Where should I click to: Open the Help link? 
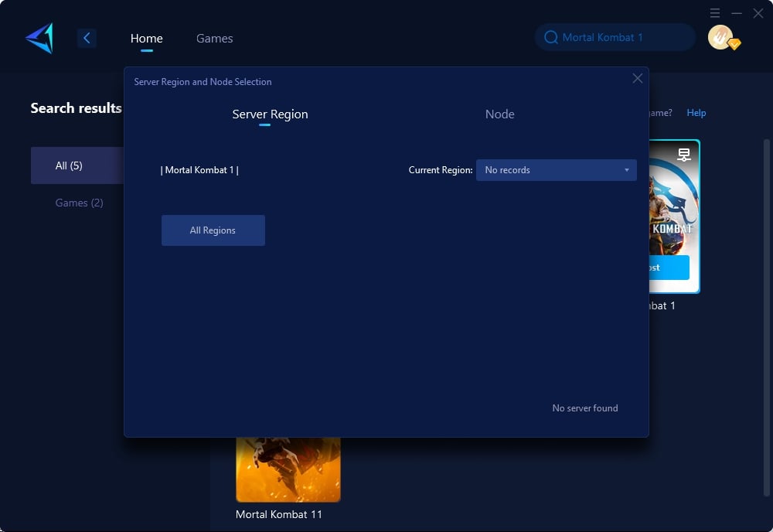[x=696, y=113]
